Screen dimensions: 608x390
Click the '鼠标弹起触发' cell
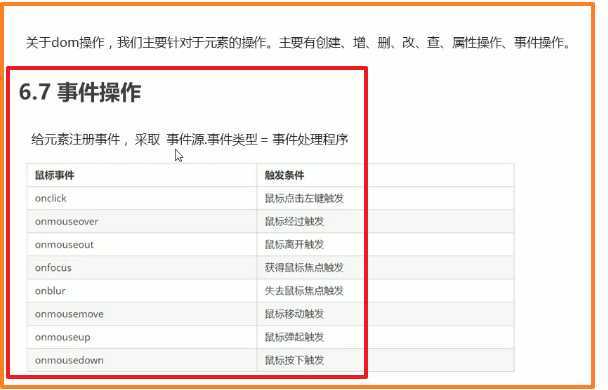[x=385, y=337]
